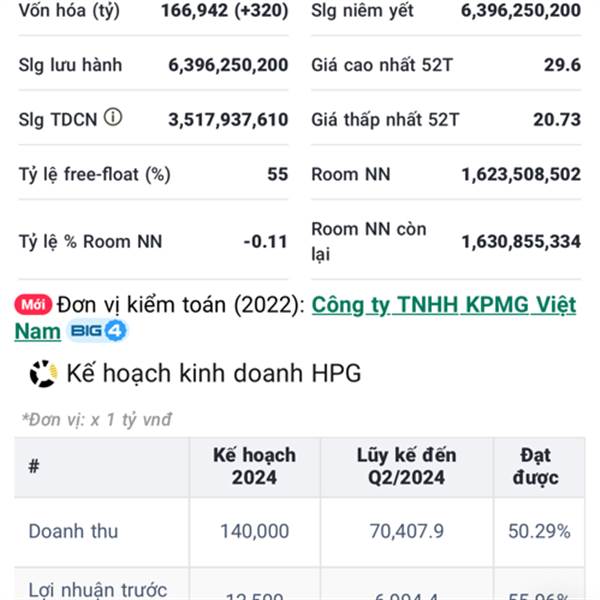600x600 pixels.
Task: Select the Lũy kế đến Q2/2024 header
Action: pyautogui.click(x=406, y=466)
